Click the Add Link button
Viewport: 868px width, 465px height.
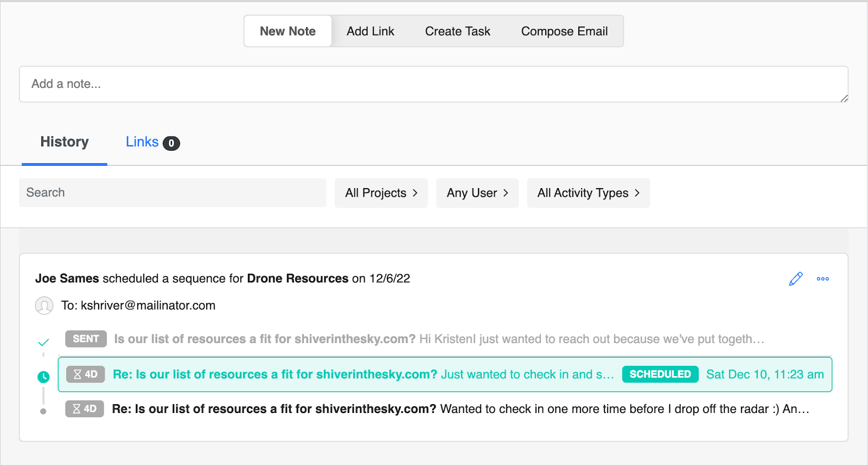[x=370, y=31]
